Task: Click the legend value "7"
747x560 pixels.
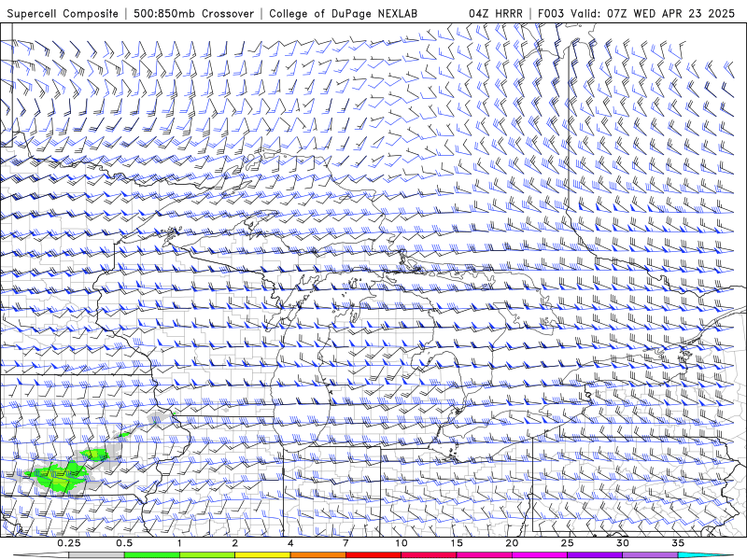Action: click(x=345, y=543)
